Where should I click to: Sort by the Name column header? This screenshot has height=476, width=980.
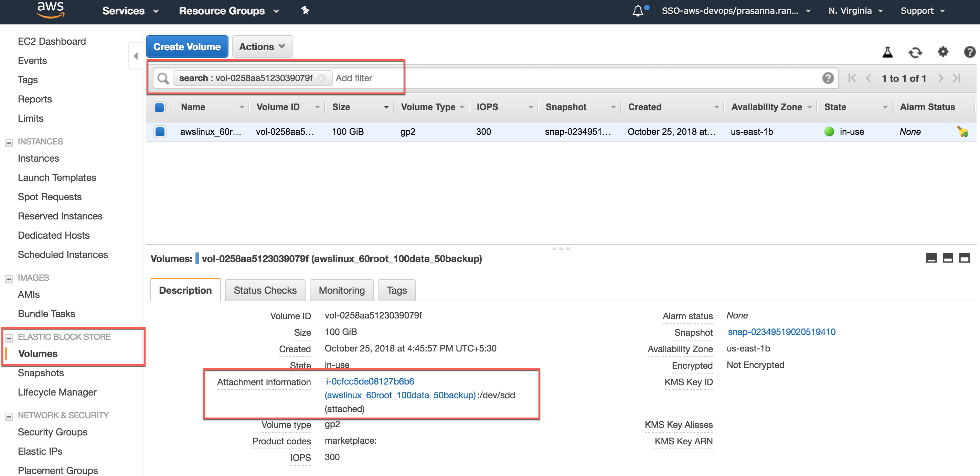pos(212,107)
